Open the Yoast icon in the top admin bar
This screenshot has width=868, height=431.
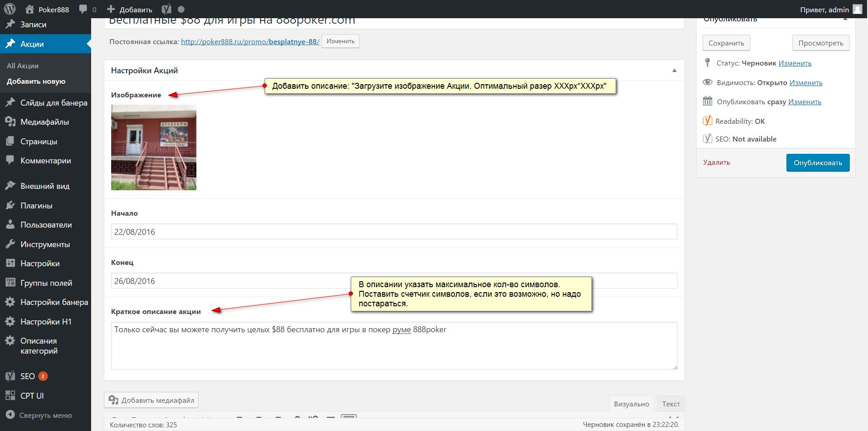(166, 9)
